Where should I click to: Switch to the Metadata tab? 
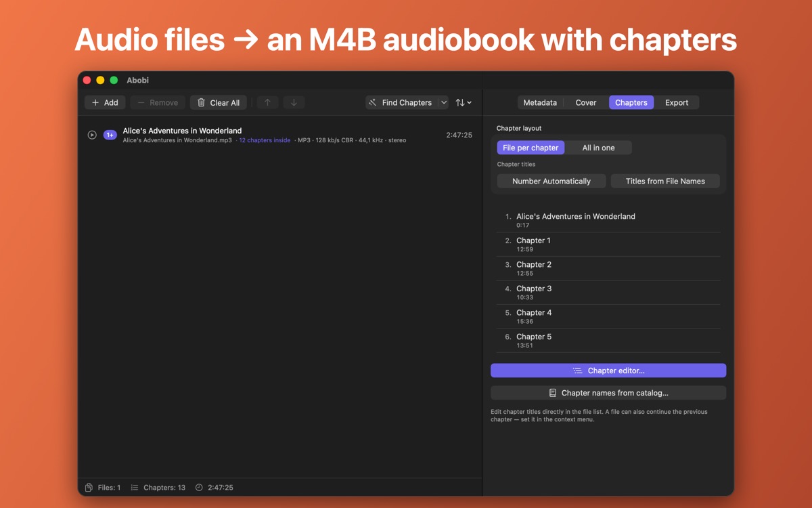pyautogui.click(x=540, y=102)
